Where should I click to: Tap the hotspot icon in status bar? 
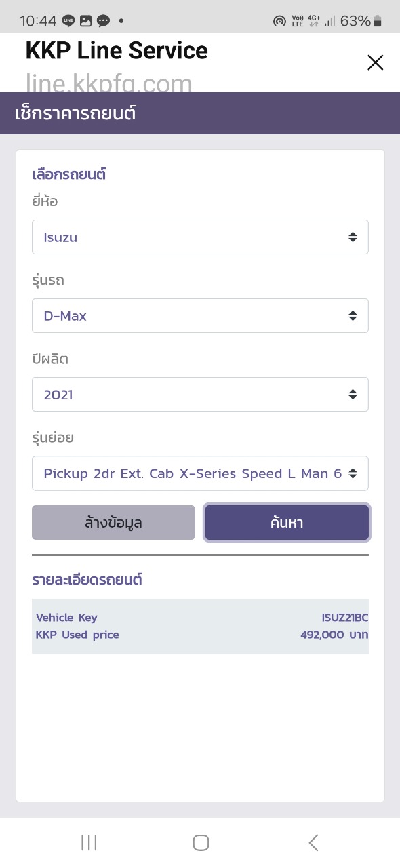point(279,21)
